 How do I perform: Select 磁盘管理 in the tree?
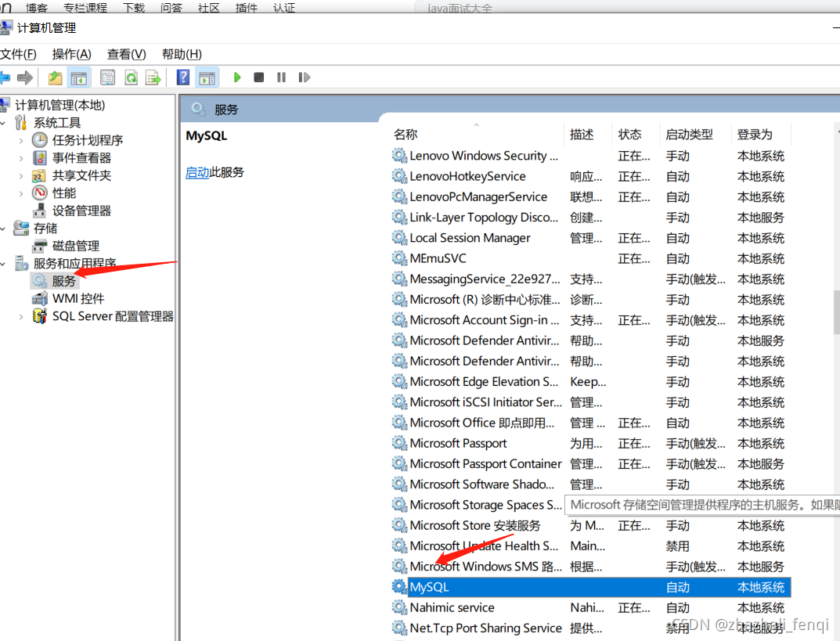(75, 247)
